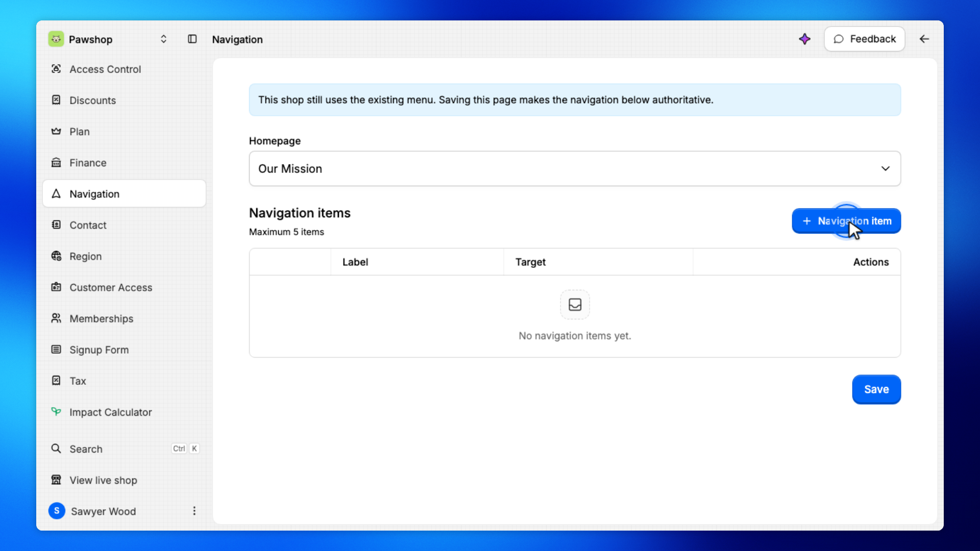Click the View live shop storefront icon
980x551 pixels.
(56, 480)
